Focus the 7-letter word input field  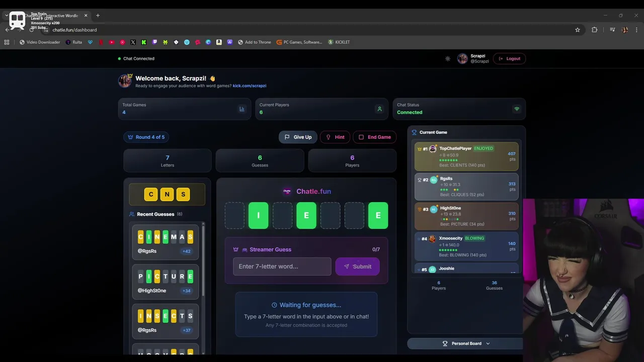(x=282, y=266)
